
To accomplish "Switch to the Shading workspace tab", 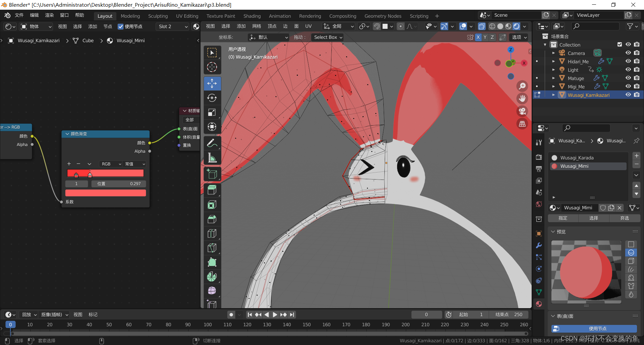I will coord(252,16).
